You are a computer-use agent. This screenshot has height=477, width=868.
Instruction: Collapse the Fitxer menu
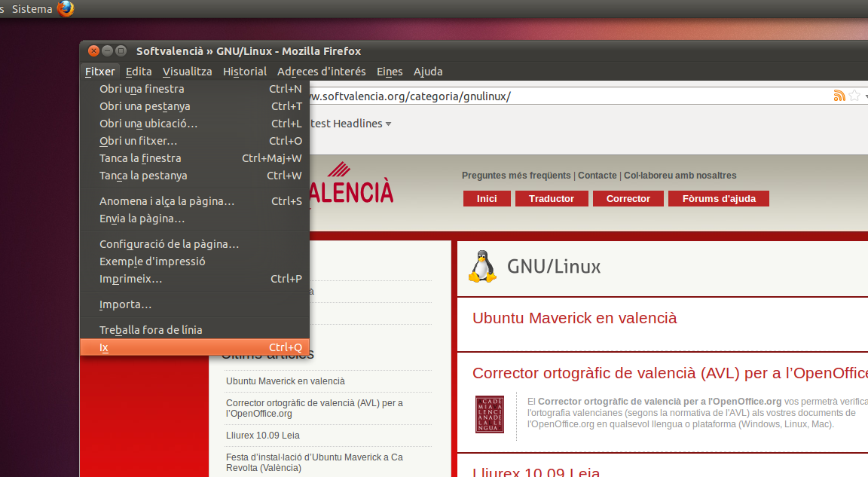click(99, 72)
